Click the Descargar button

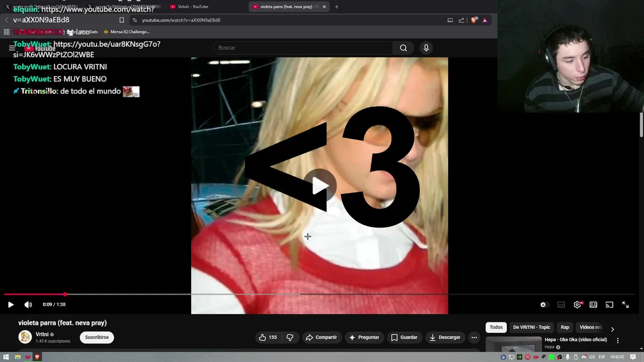click(x=446, y=337)
